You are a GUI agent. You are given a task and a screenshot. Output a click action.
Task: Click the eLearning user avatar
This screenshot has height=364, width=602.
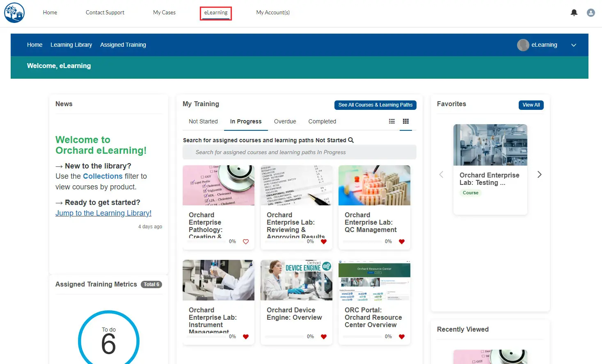click(523, 45)
